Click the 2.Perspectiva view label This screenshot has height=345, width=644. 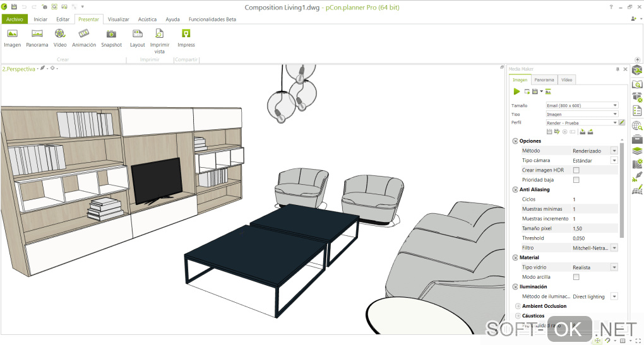tap(18, 69)
